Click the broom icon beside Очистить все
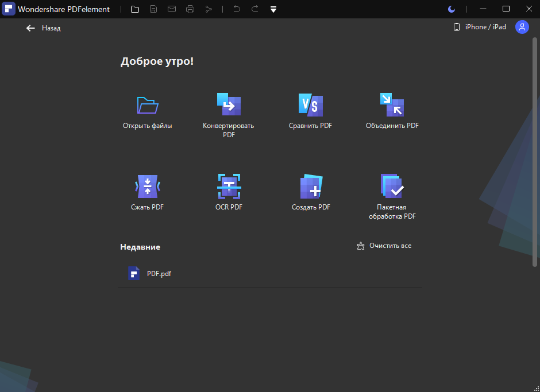The image size is (540, 392). 361,246
